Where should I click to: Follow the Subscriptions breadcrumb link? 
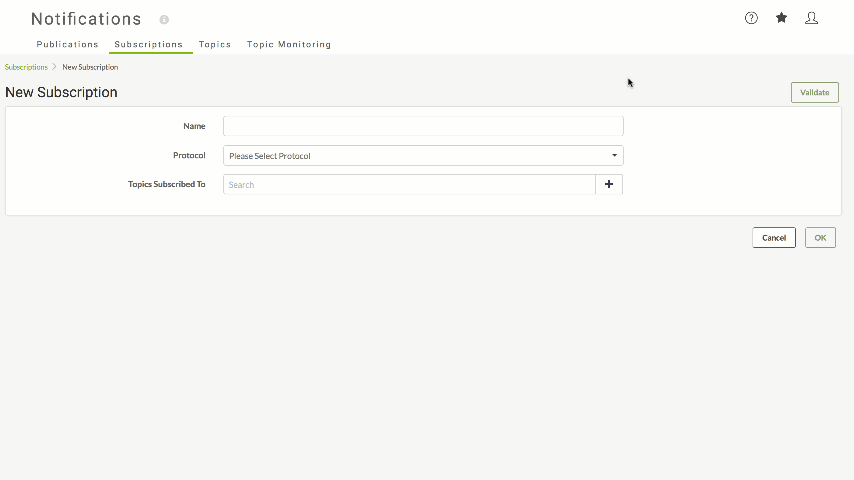point(26,67)
